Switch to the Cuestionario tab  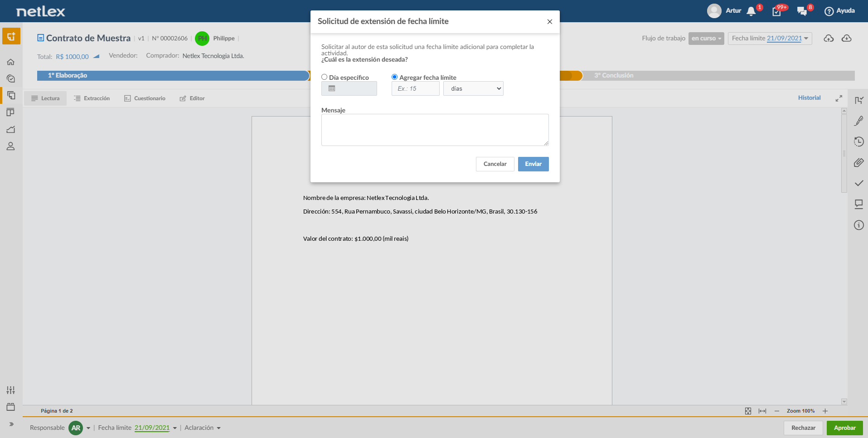point(145,98)
